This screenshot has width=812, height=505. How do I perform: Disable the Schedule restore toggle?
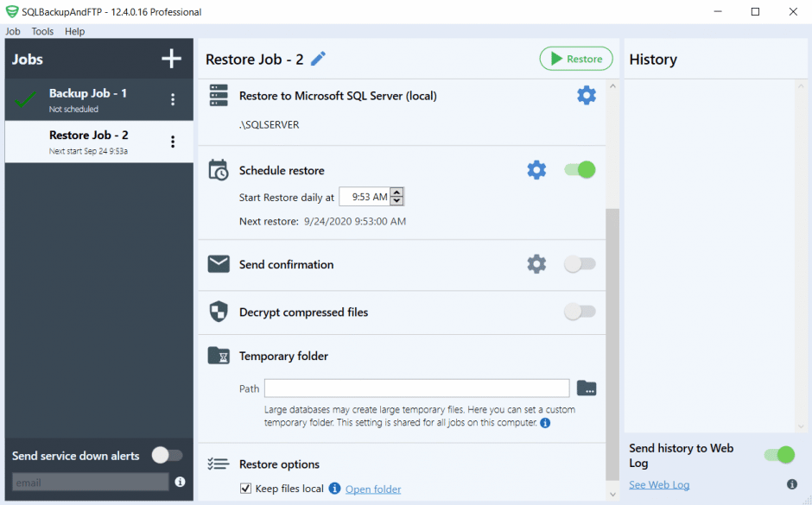[x=580, y=169]
